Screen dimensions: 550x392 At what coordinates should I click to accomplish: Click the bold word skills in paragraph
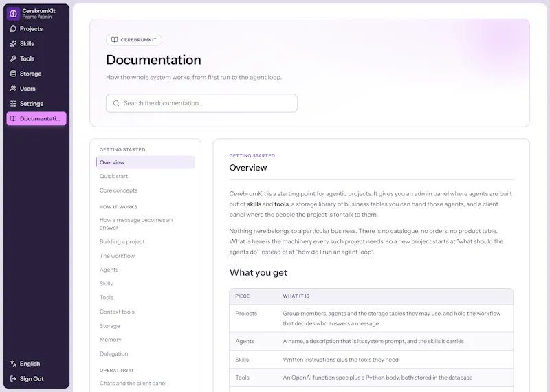pyautogui.click(x=254, y=204)
